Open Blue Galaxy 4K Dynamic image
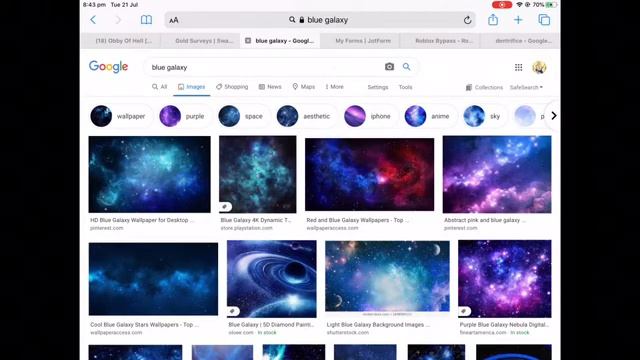 (258, 174)
